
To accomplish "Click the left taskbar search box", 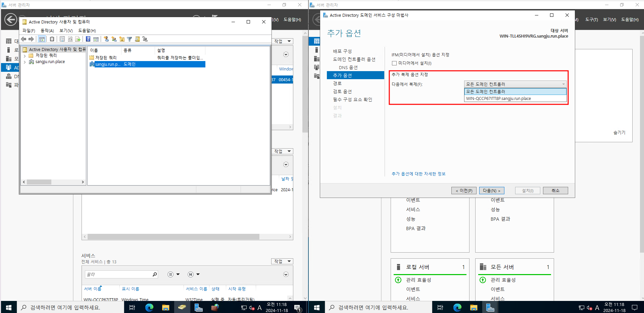I will (x=70, y=307).
